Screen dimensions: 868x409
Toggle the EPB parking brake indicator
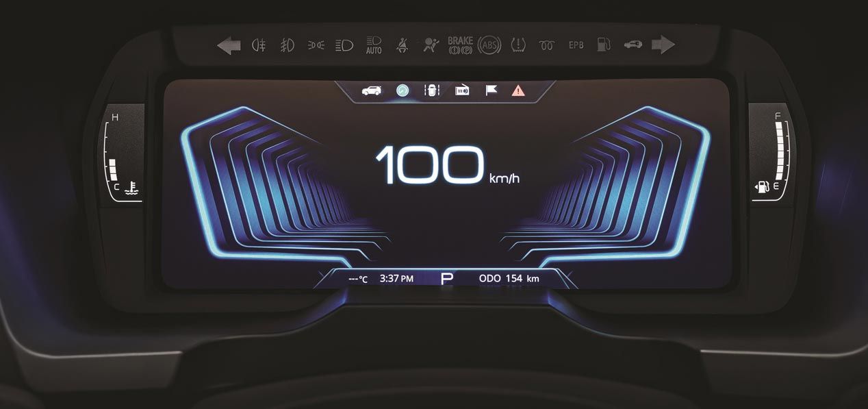coord(576,44)
